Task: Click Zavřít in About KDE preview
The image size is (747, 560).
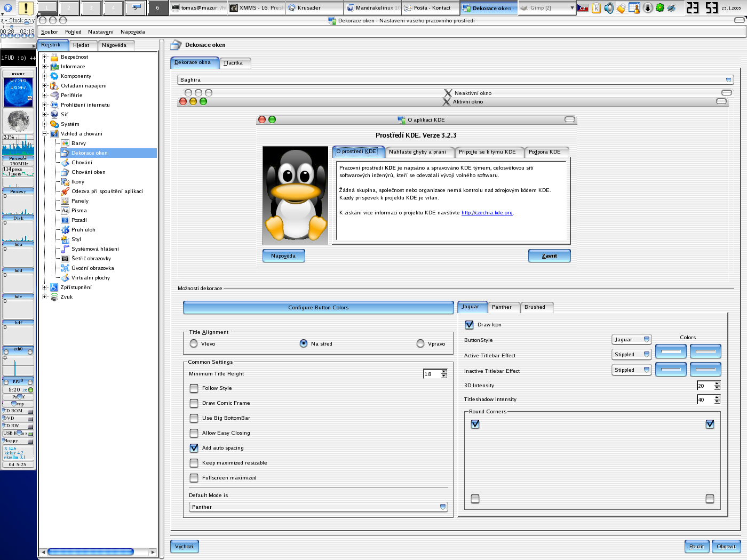Action: pos(550,256)
